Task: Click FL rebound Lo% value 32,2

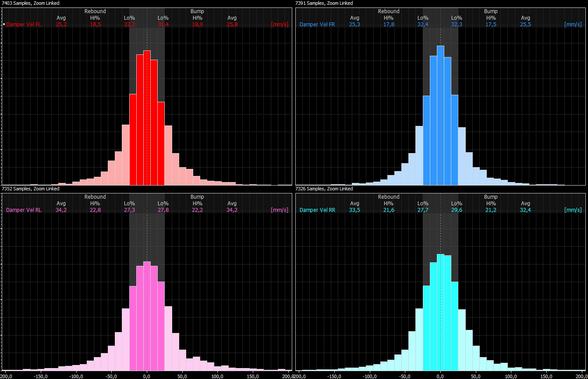Action: [x=129, y=25]
